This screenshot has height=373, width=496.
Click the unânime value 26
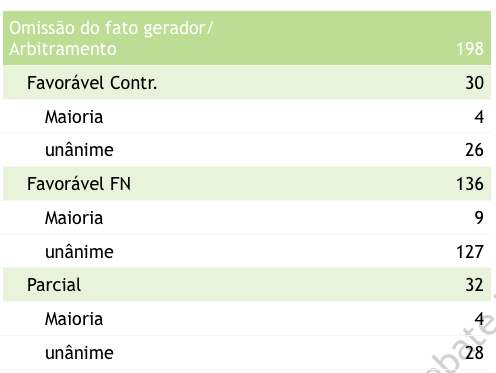click(474, 150)
